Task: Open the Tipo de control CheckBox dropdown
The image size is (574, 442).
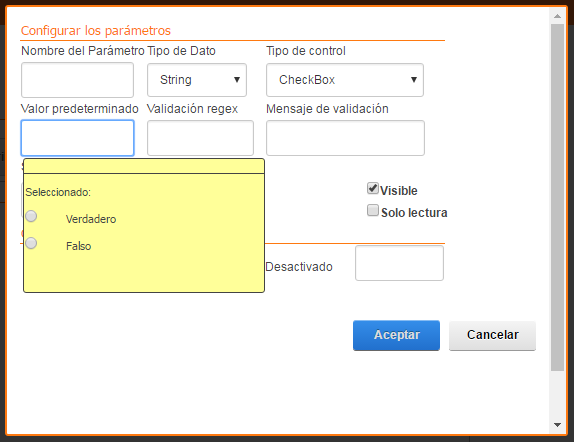Action: click(x=345, y=80)
